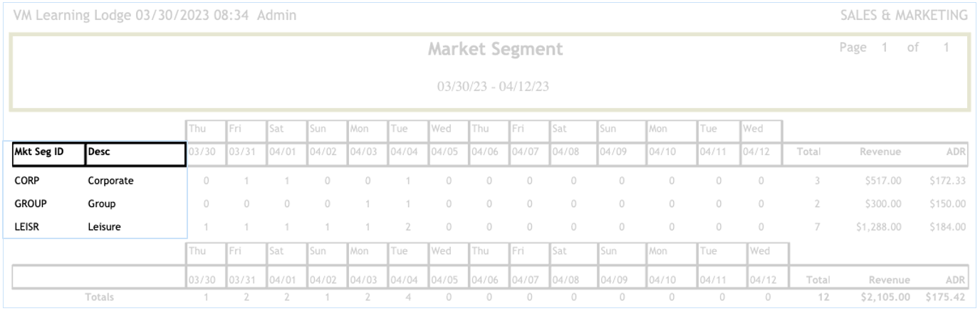Click the Corporate description cell
Image resolution: width=980 pixels, height=311 pixels.
point(110,180)
